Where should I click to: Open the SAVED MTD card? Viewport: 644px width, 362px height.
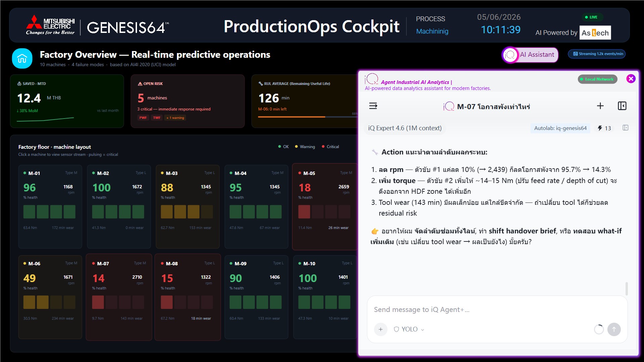67,101
